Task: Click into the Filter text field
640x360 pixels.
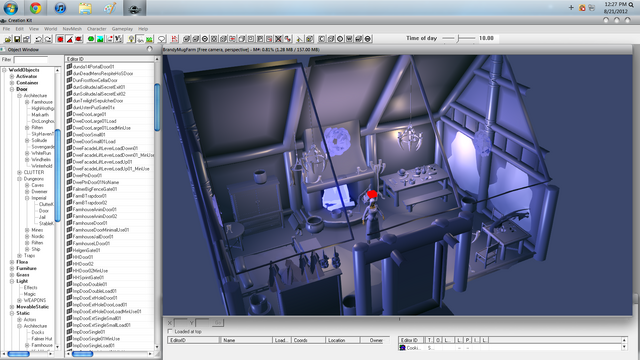Action: 31,60
